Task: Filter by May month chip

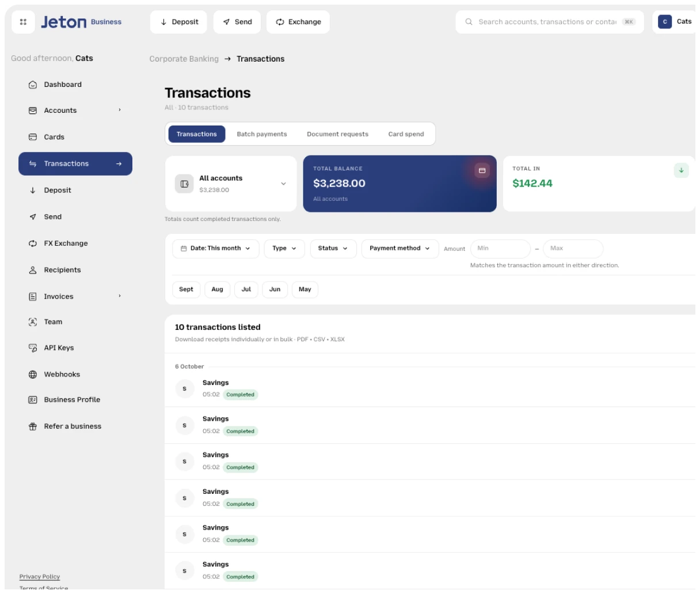Action: pos(305,290)
